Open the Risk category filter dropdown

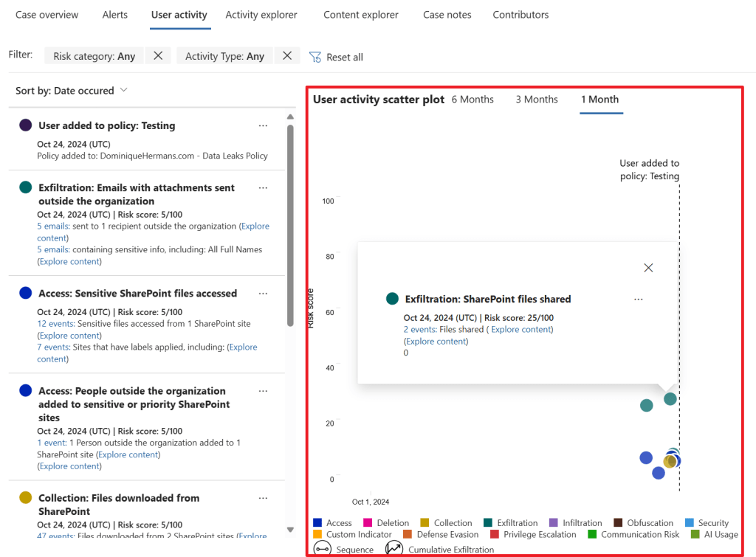[94, 56]
